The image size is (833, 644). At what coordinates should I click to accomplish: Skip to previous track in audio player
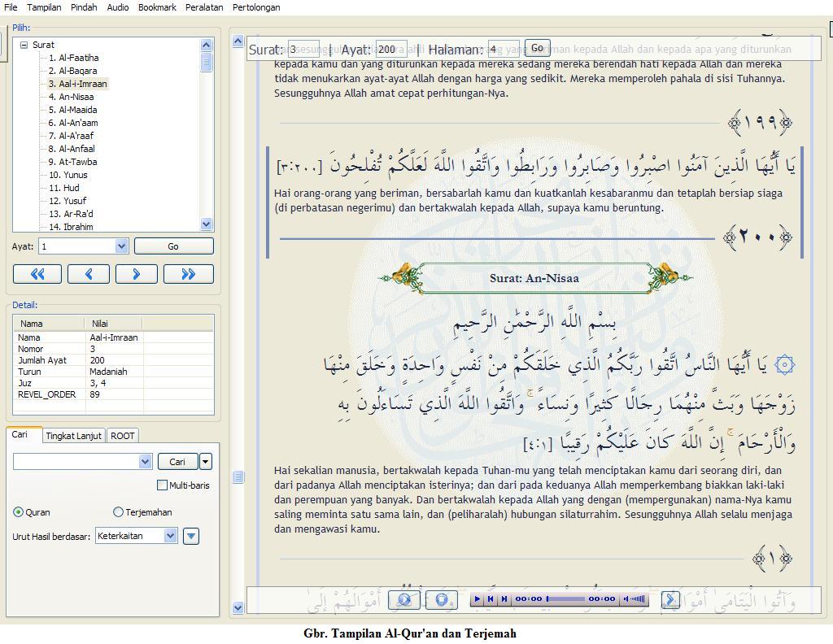[x=491, y=599]
